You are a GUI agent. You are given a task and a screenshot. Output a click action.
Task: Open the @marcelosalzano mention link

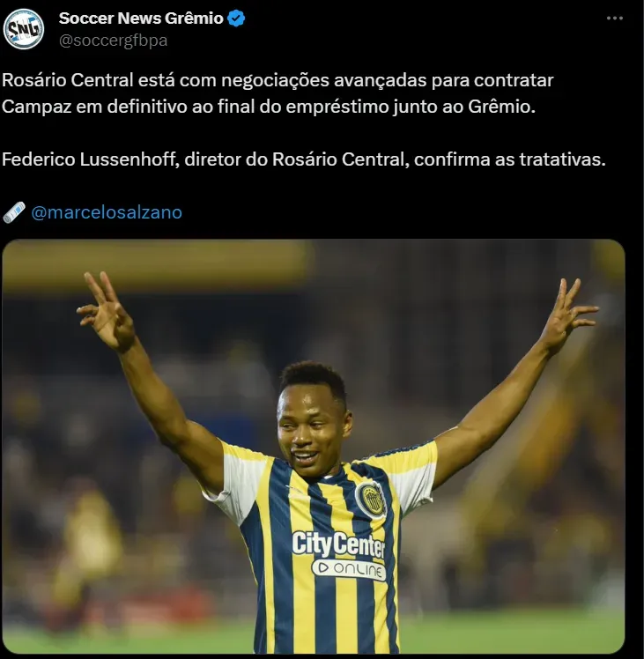click(107, 212)
